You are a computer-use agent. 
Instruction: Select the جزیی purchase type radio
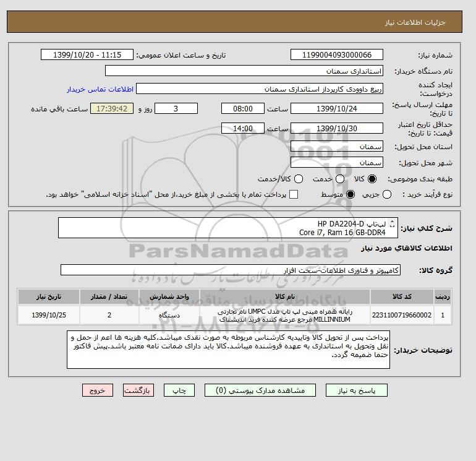coord(387,194)
